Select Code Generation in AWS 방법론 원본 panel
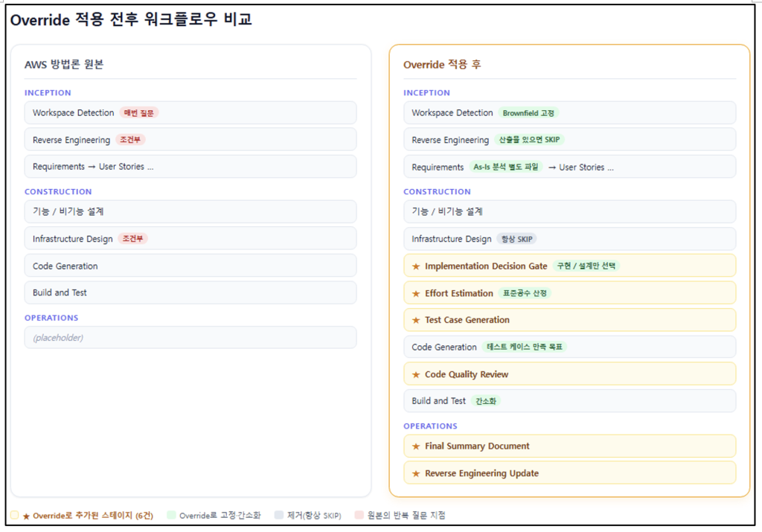Viewport: 762px width, 532px height. (x=190, y=266)
